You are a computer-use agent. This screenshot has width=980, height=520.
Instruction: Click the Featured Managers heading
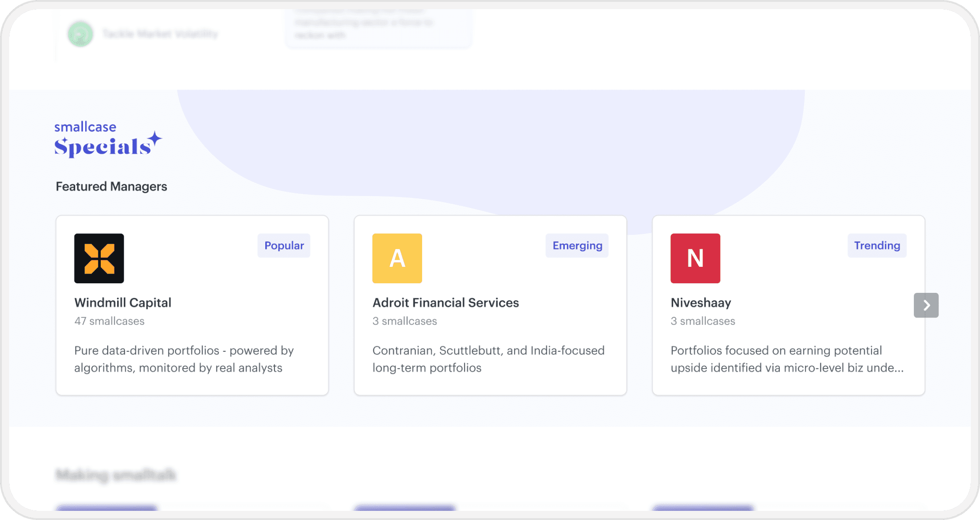coord(111,187)
